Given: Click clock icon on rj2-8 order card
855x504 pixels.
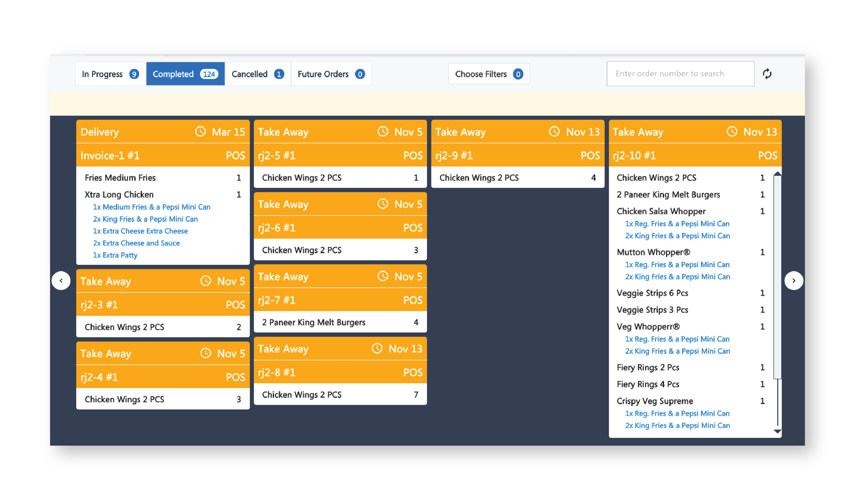Looking at the screenshot, I should (x=377, y=348).
